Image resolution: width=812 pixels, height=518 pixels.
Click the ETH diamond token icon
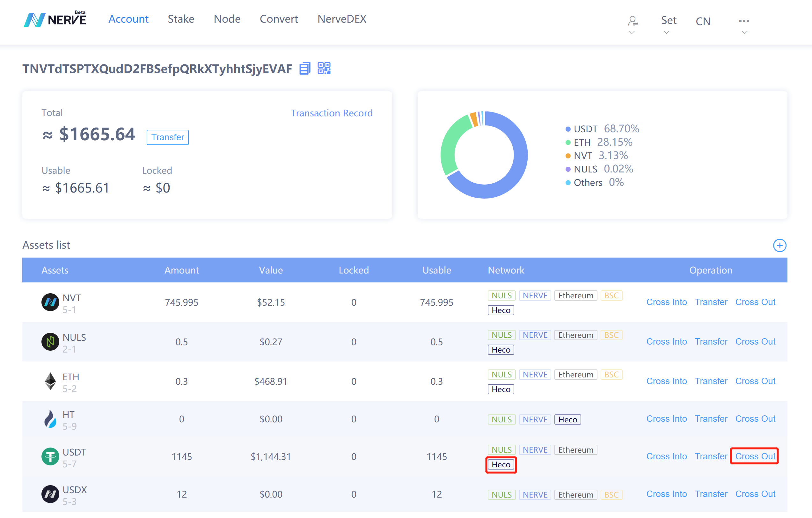pos(50,382)
